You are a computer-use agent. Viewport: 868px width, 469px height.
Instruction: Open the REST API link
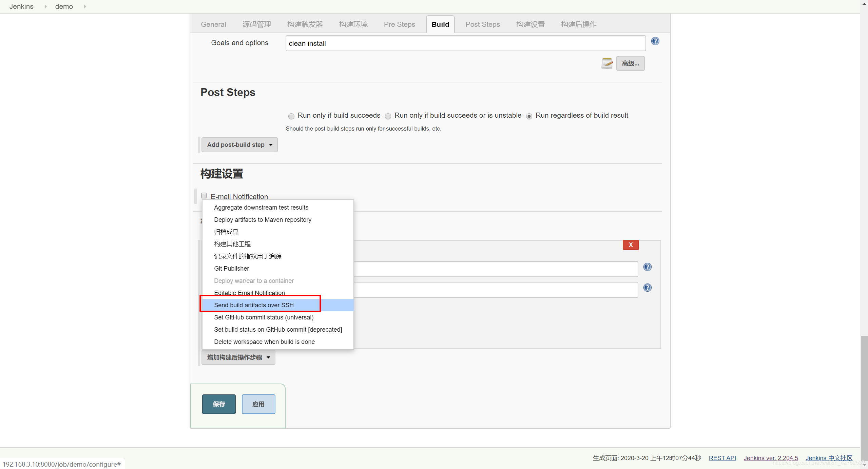[x=722, y=458]
